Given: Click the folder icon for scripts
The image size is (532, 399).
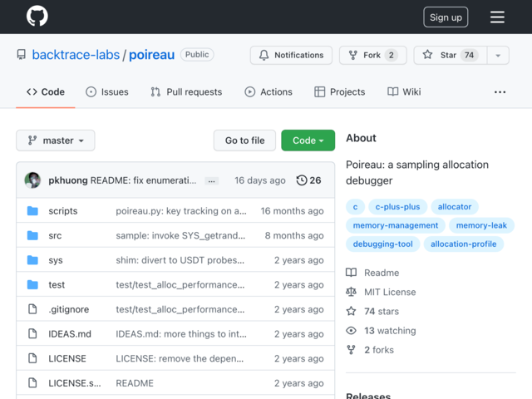Looking at the screenshot, I should pos(32,210).
